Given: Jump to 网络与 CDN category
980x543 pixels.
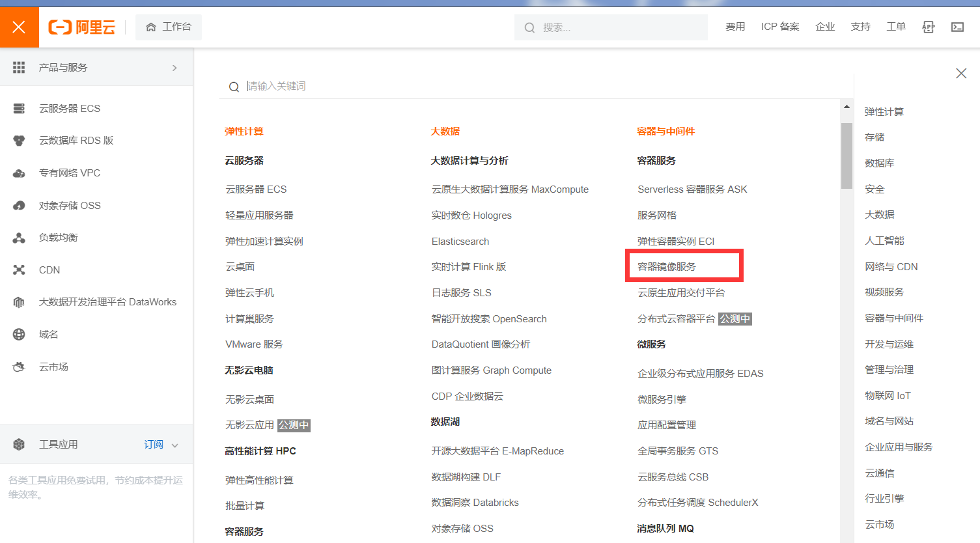Looking at the screenshot, I should click(x=891, y=267).
